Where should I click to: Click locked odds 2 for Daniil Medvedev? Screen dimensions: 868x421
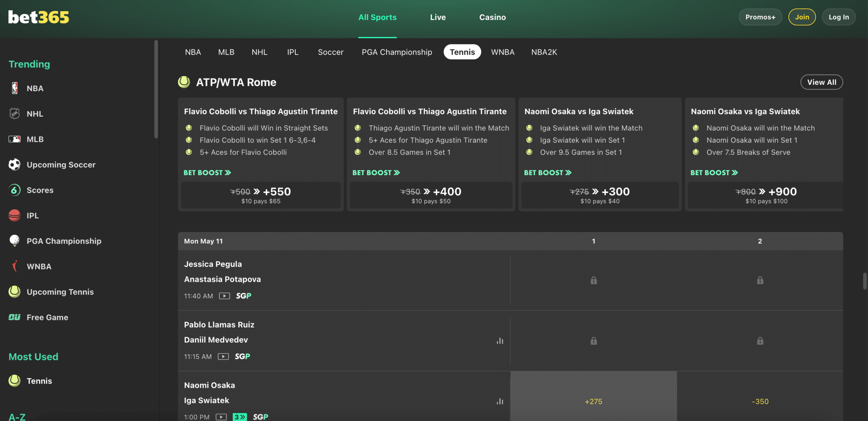760,341
